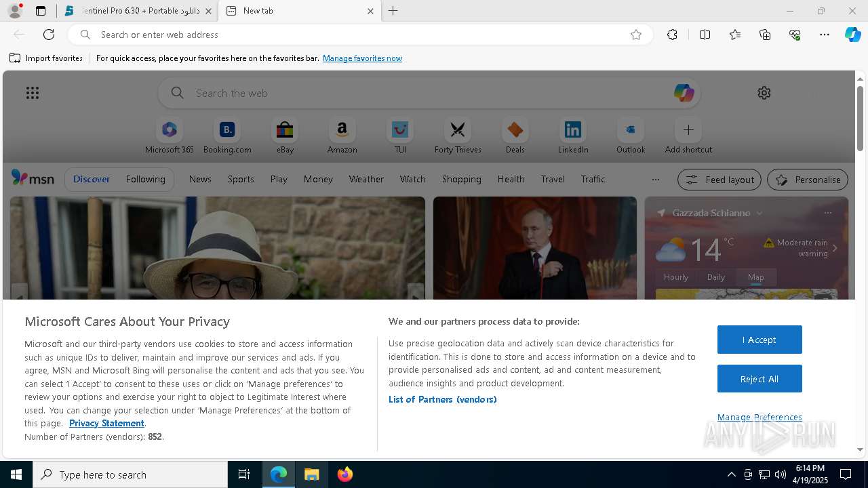Open the browser profile avatar
The image size is (868, 488).
click(x=15, y=11)
